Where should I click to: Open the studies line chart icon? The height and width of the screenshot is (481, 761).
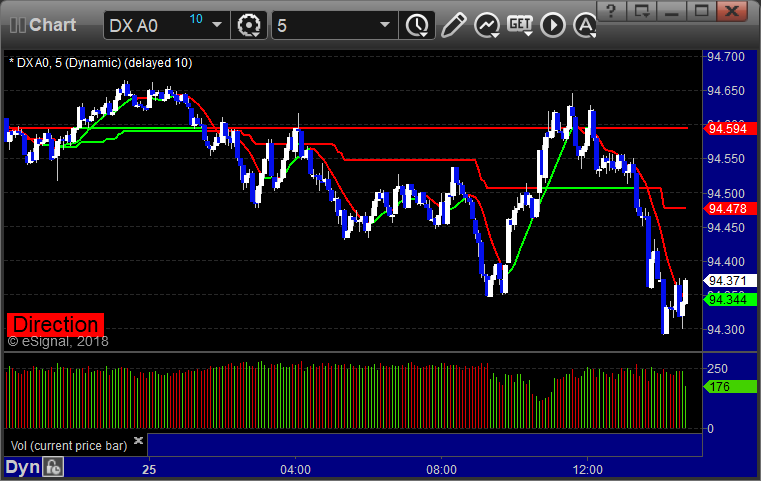point(487,25)
